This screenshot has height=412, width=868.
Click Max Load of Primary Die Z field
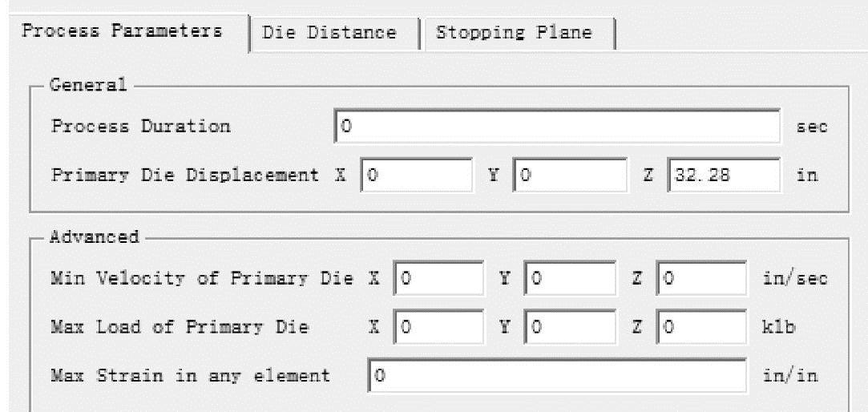[701, 328]
